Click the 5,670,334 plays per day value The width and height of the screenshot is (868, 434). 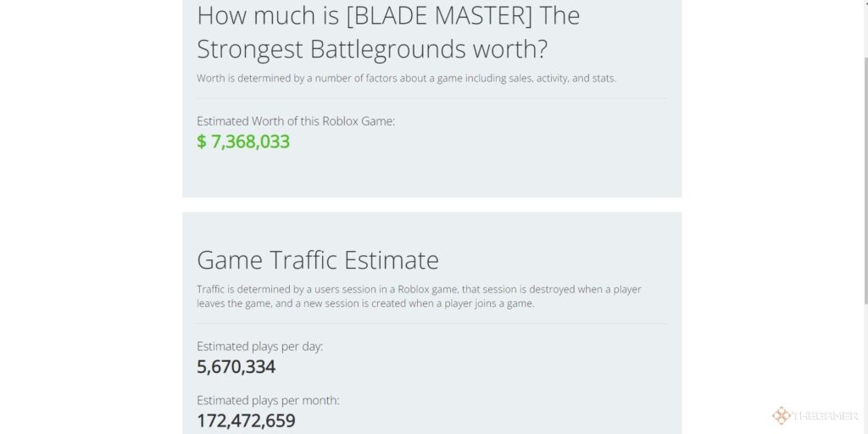[236, 366]
